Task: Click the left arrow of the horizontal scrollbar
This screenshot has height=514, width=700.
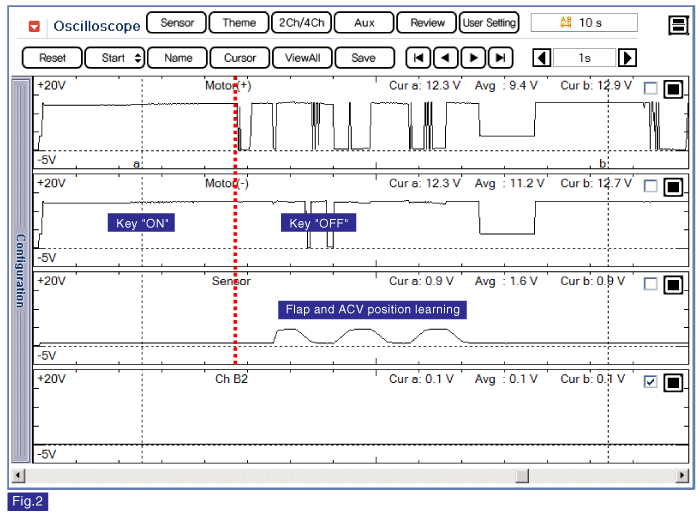Action: click(18, 476)
